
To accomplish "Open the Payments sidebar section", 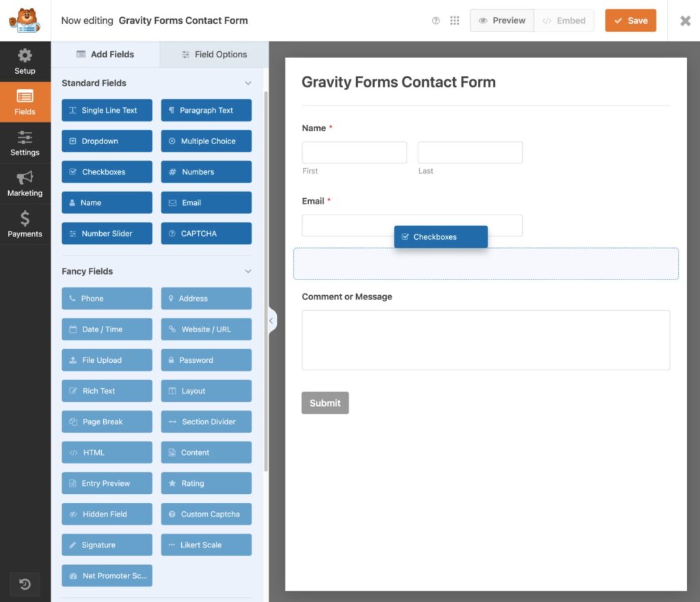I will [x=25, y=225].
